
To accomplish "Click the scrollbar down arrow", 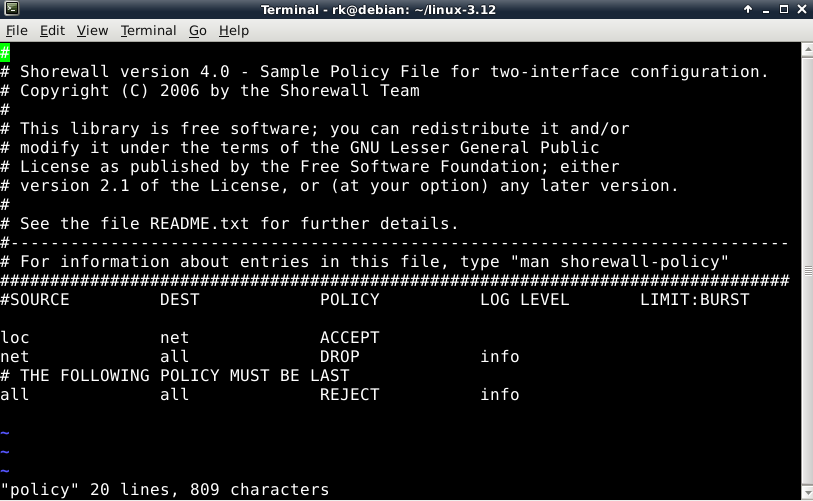I will click(807, 493).
